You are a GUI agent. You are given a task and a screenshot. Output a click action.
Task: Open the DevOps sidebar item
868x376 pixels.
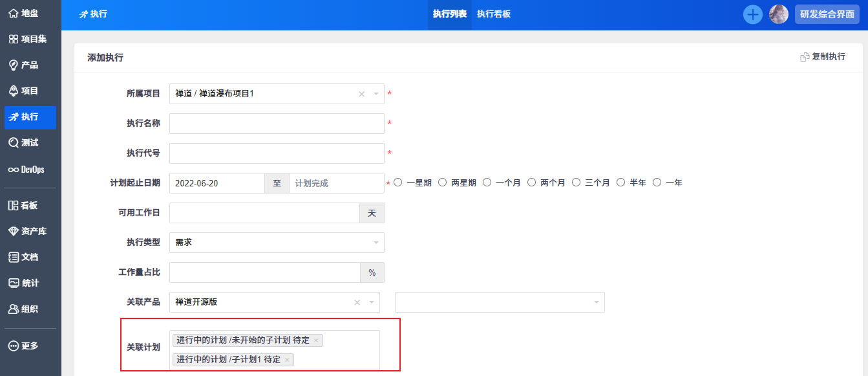point(30,170)
